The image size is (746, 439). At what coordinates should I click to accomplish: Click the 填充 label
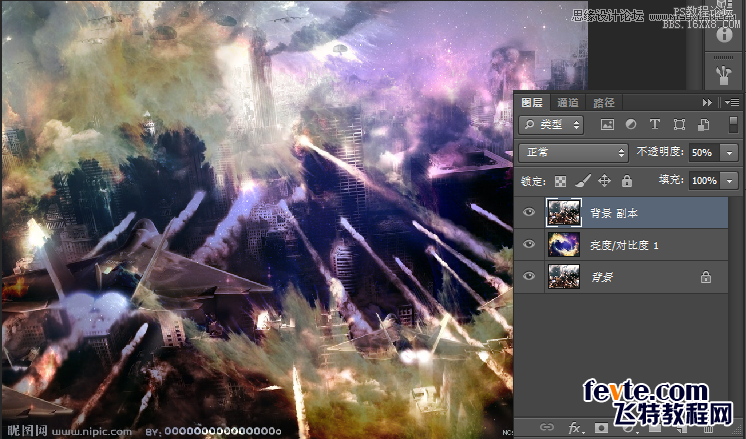coord(671,180)
